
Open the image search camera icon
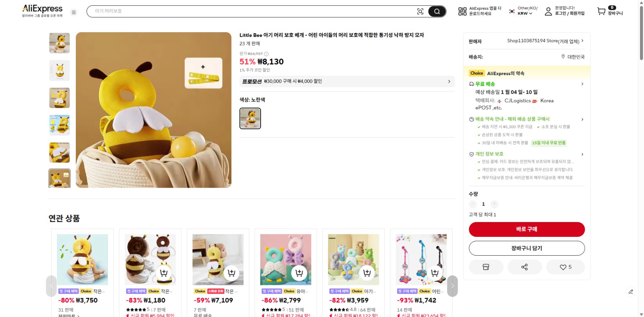[420, 11]
